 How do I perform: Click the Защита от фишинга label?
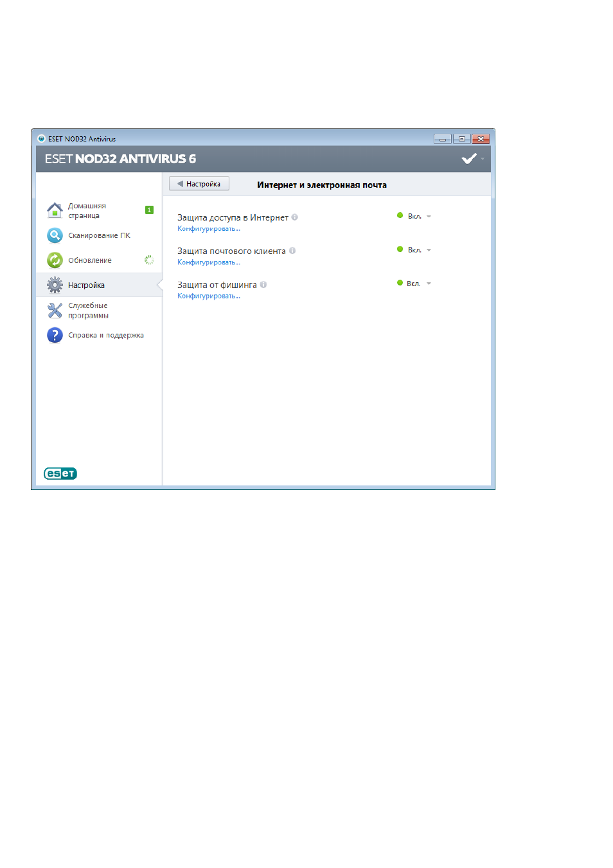[x=217, y=285]
